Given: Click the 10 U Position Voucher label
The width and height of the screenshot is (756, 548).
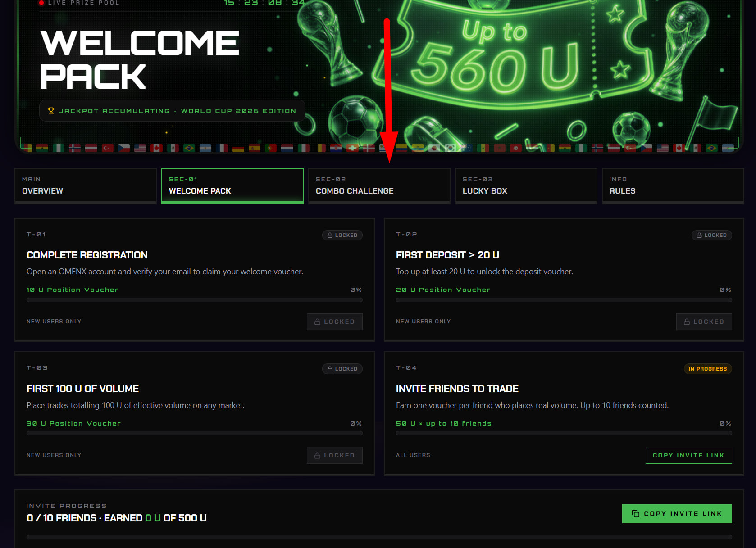Looking at the screenshot, I should click(x=73, y=290).
